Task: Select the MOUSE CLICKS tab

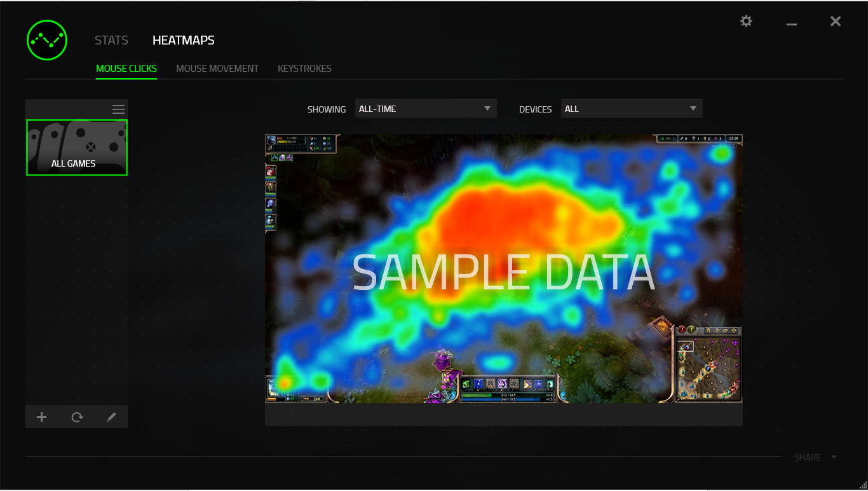Action: 126,69
